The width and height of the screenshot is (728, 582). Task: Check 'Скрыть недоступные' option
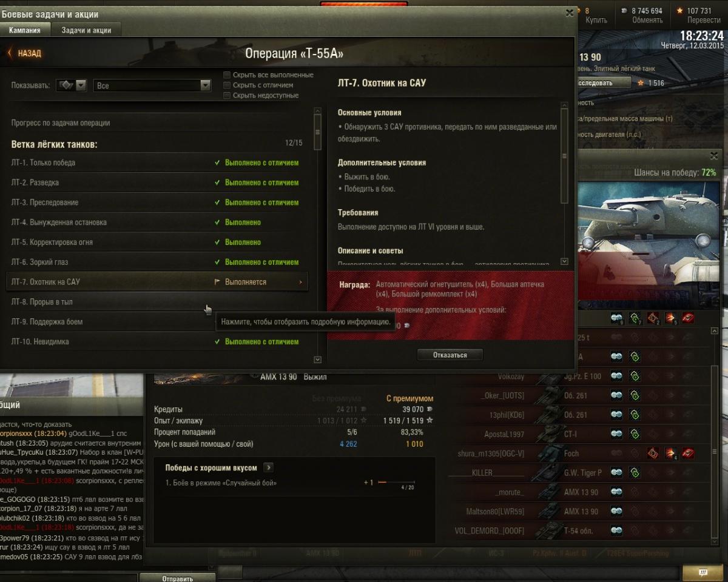coord(227,96)
